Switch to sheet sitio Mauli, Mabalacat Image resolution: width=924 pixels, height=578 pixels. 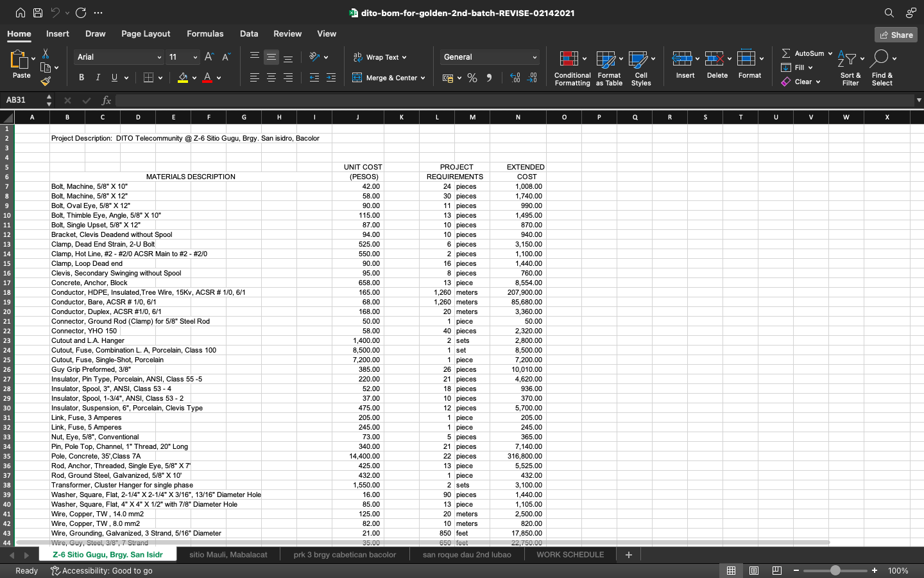pyautogui.click(x=228, y=554)
